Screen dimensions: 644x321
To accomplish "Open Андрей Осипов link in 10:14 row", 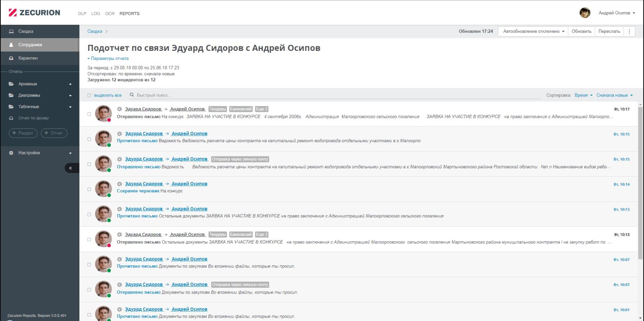I will (x=189, y=184).
